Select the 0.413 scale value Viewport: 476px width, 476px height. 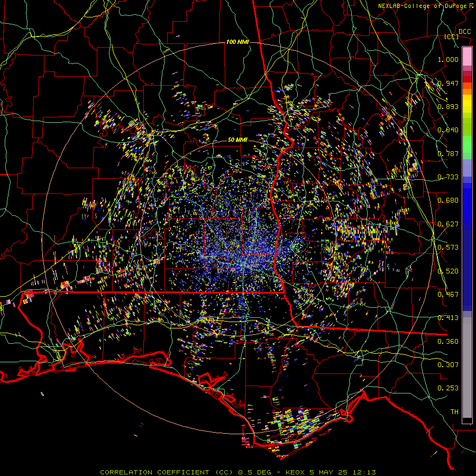click(x=448, y=318)
